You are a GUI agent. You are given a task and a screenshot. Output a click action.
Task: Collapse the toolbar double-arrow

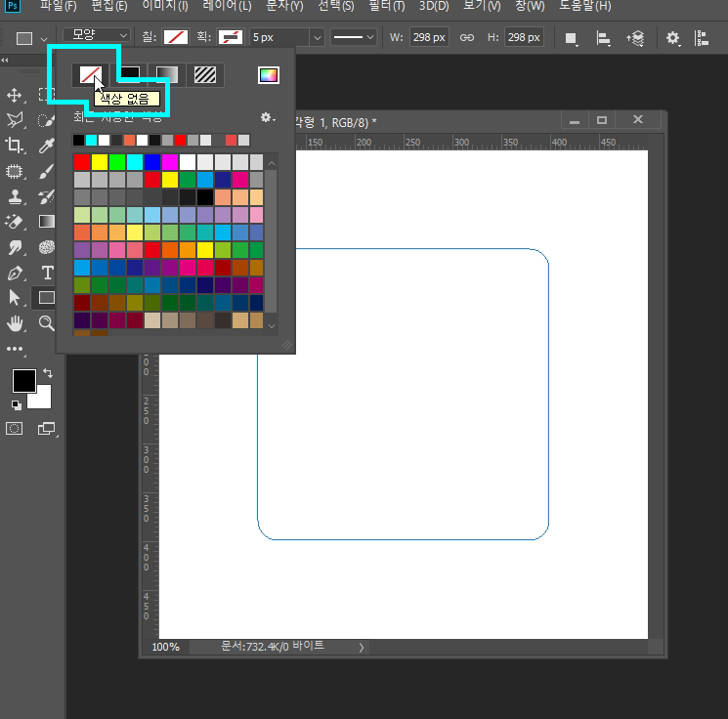(x=5, y=60)
